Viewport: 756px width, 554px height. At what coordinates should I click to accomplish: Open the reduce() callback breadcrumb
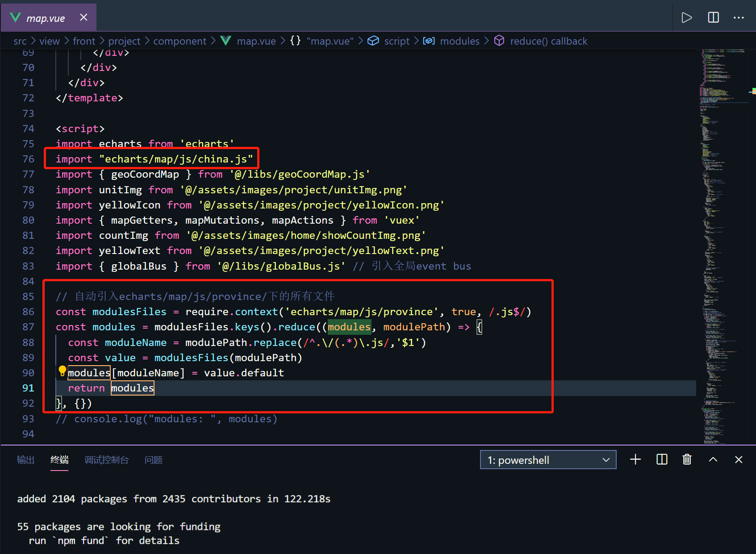(x=548, y=41)
